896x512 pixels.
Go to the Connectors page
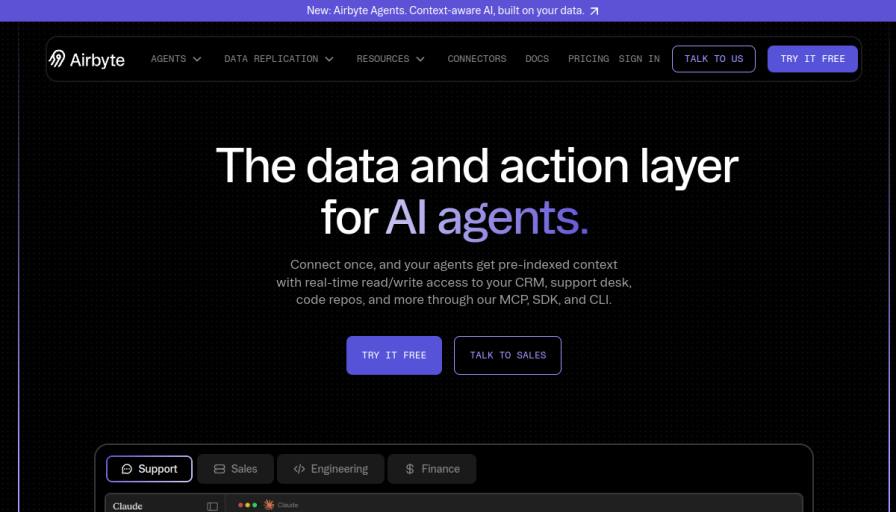(477, 59)
